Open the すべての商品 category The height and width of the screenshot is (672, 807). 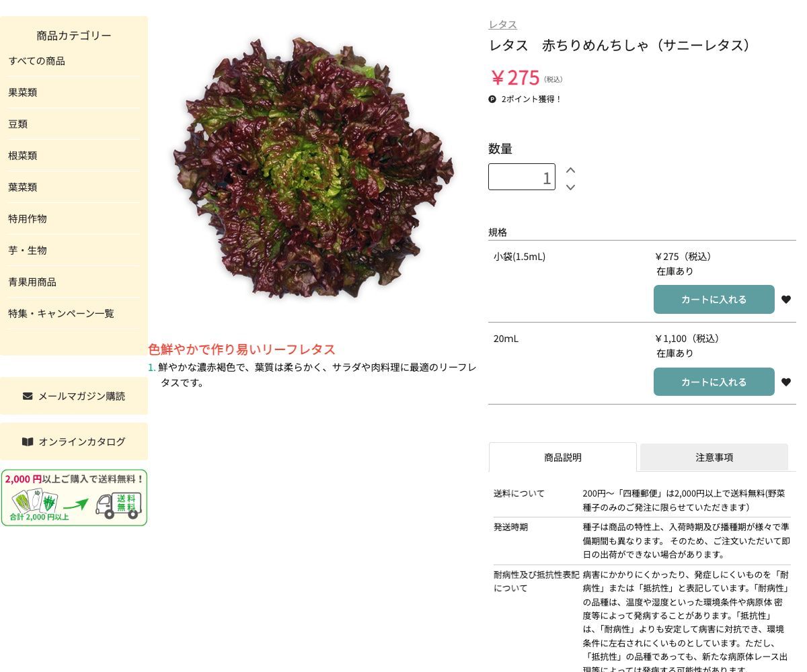pos(37,61)
